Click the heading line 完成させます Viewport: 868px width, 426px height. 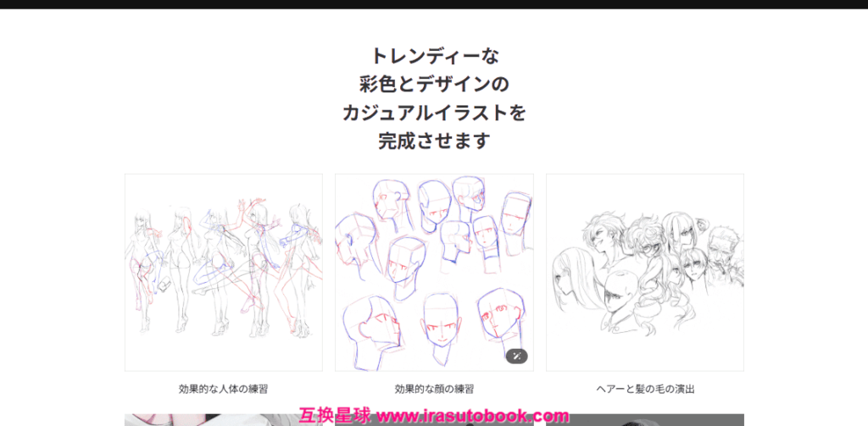(434, 141)
